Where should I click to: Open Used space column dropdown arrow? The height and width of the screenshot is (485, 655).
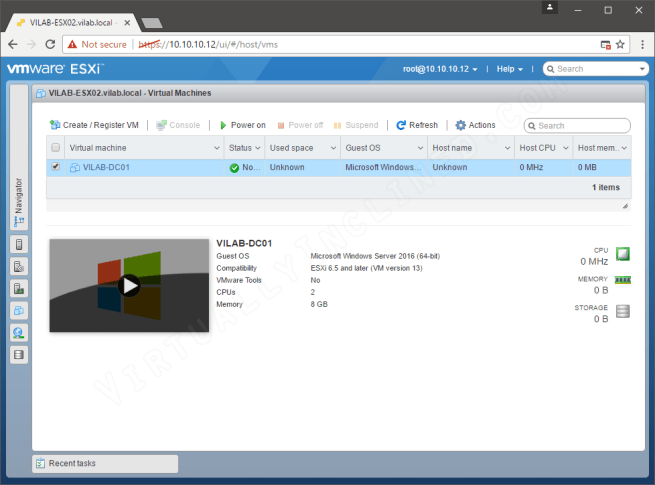(x=333, y=148)
